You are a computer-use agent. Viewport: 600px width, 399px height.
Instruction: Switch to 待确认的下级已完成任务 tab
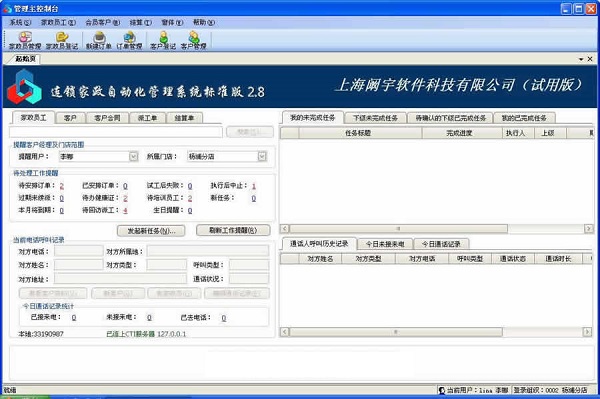[x=450, y=118]
